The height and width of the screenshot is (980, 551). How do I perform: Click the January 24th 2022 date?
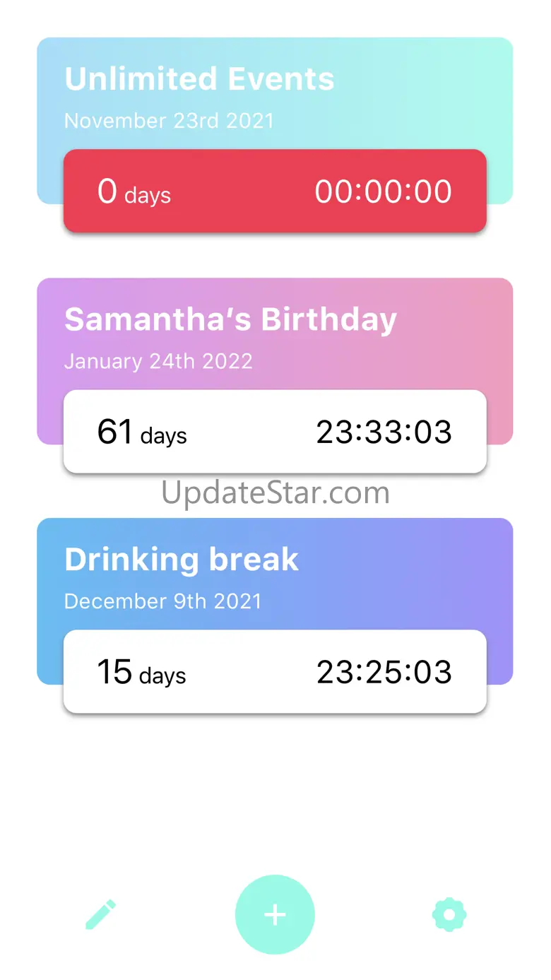(x=158, y=361)
